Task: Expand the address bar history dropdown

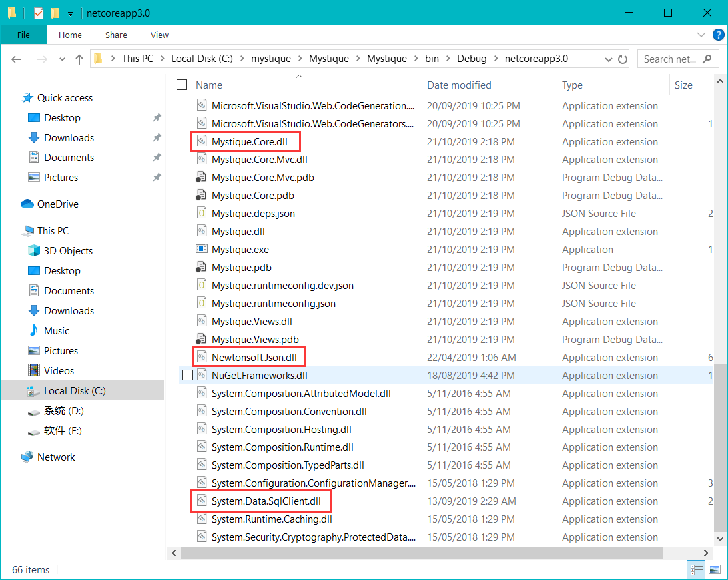Action: [x=609, y=59]
